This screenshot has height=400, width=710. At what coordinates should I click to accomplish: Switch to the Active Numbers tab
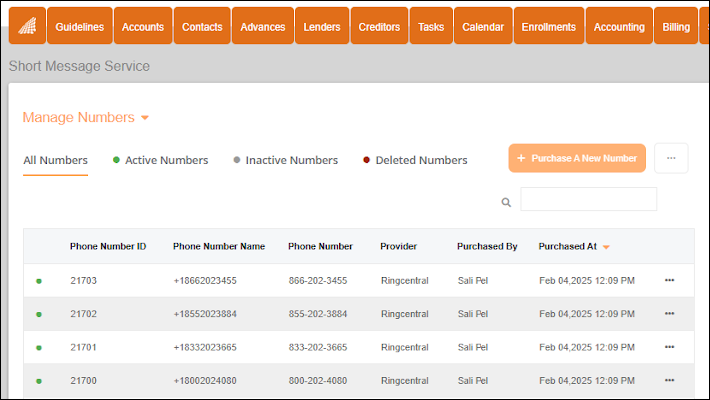pyautogui.click(x=160, y=160)
